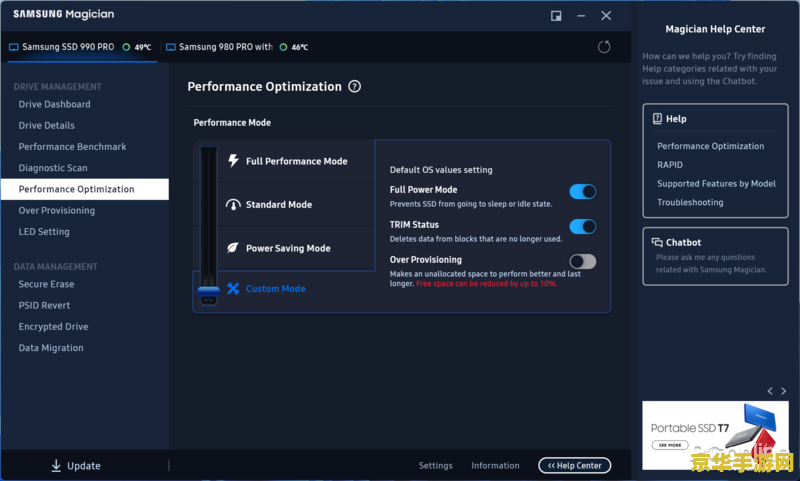This screenshot has height=481, width=800.
Task: Click the Full Performance Mode lightning icon
Action: click(233, 161)
